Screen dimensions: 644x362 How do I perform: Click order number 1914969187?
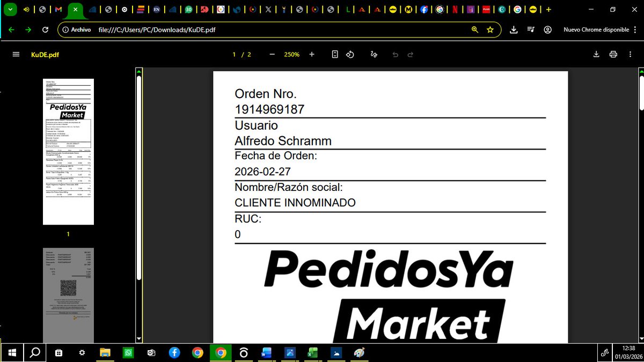coord(269,109)
